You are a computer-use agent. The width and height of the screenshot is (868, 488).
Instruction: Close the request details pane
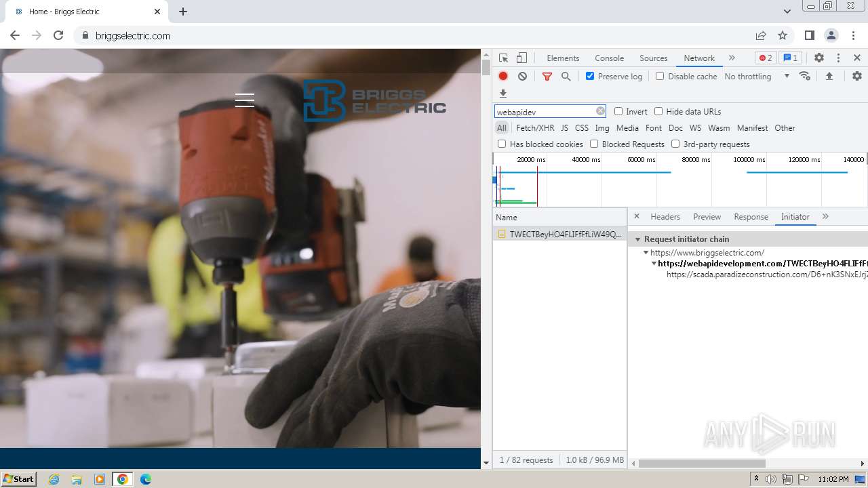tap(637, 216)
